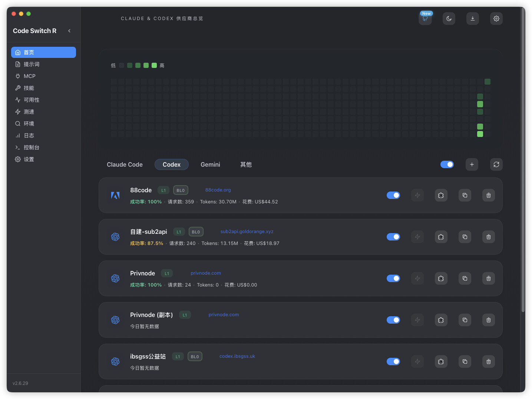Edit 88code provider configuration
532x399 pixels.
pos(441,195)
